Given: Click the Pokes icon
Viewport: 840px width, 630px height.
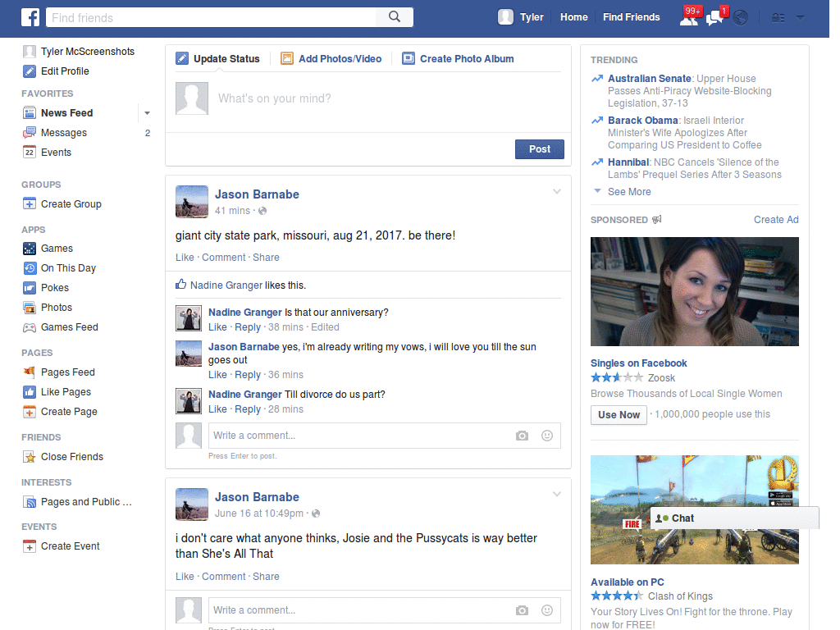Looking at the screenshot, I should (x=30, y=288).
